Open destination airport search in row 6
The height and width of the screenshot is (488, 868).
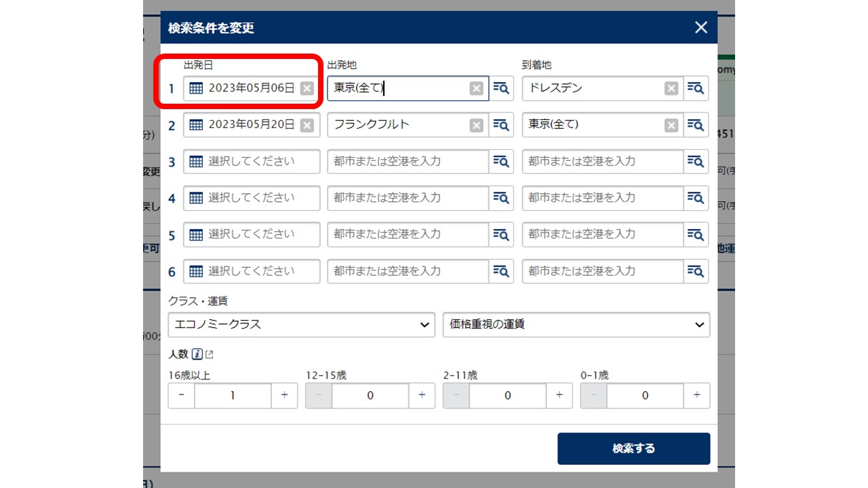click(696, 271)
